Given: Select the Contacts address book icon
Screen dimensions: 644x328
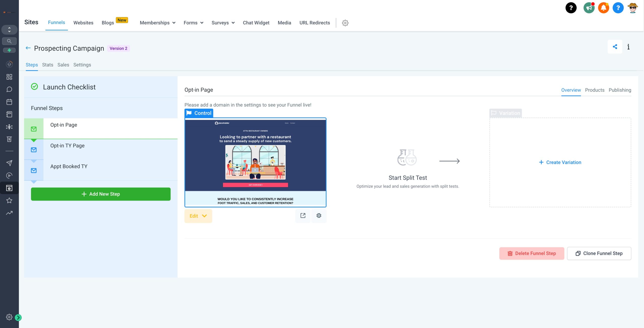Looking at the screenshot, I should click(9, 114).
